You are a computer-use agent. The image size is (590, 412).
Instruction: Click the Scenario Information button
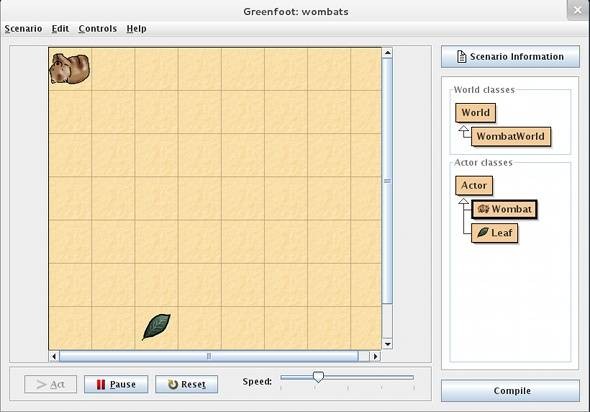510,57
